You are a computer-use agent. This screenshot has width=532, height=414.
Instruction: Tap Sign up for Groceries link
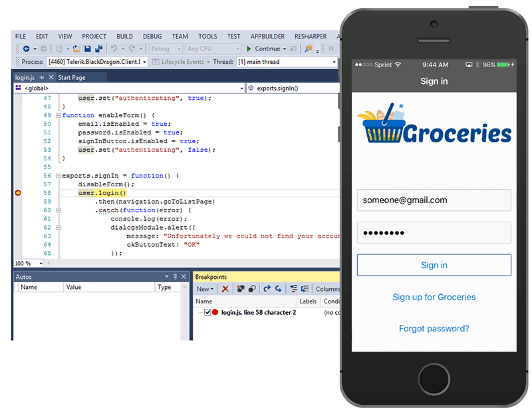(x=434, y=297)
